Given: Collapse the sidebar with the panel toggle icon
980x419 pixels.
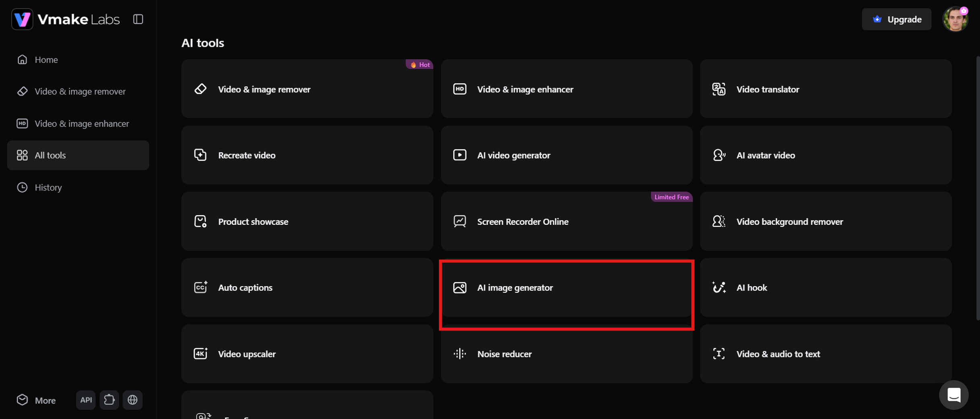Looking at the screenshot, I should tap(138, 19).
